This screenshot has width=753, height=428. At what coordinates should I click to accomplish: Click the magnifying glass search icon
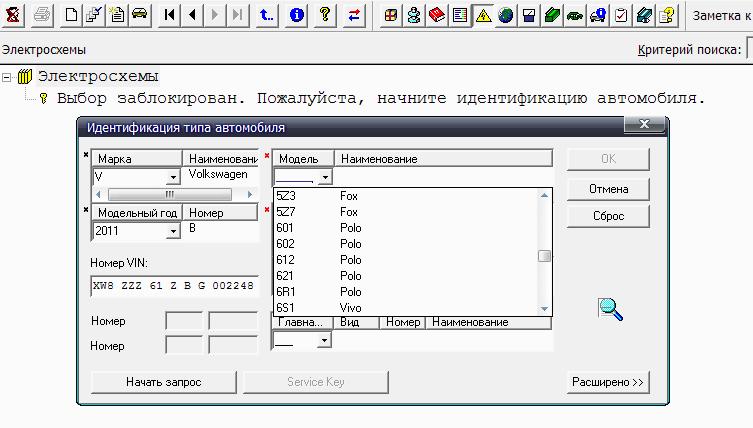611,309
